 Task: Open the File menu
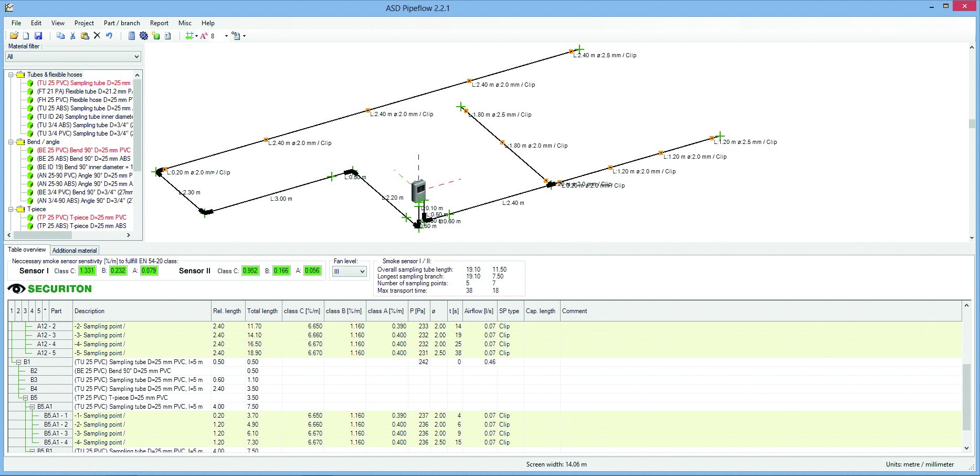point(16,23)
